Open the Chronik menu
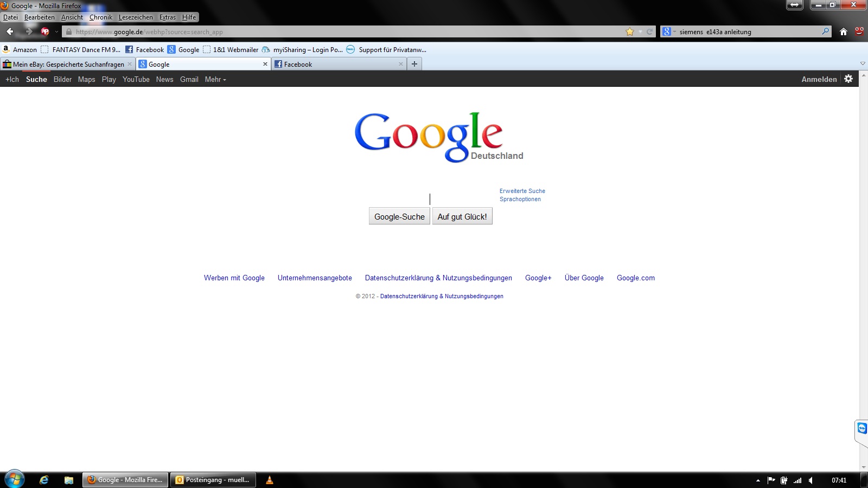 click(101, 17)
